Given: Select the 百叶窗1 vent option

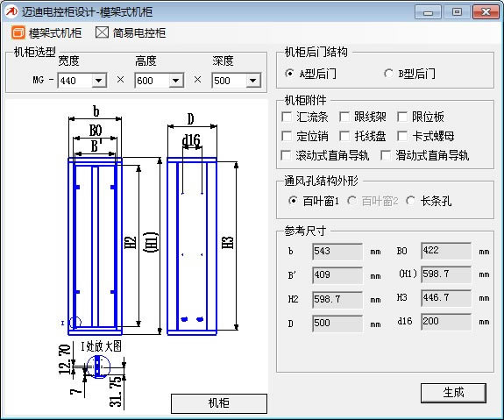Looking at the screenshot, I should tap(293, 201).
